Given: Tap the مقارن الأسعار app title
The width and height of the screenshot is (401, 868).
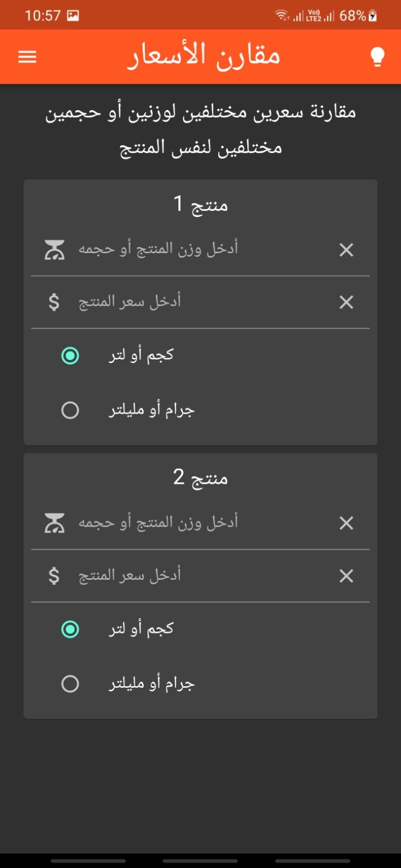Looking at the screenshot, I should click(x=204, y=57).
